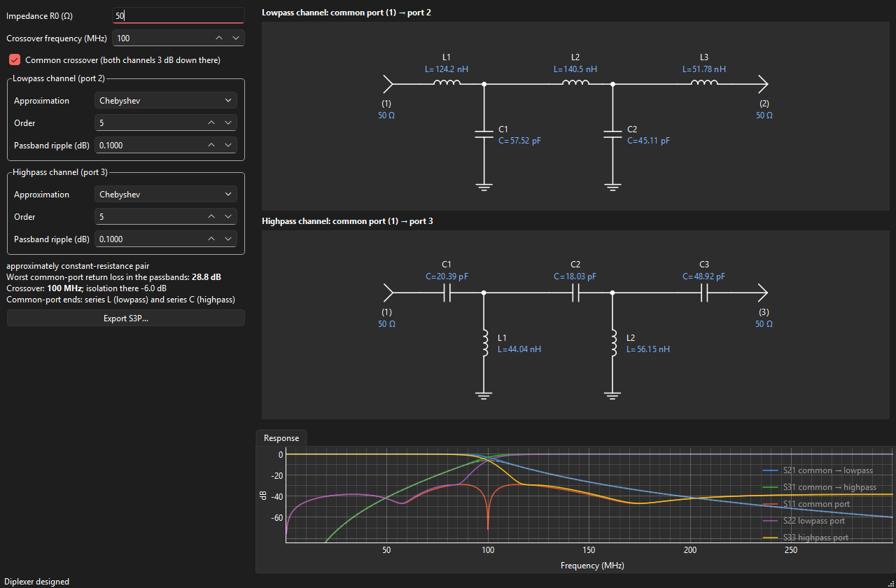Click the C=48.92 pF value label

704,276
